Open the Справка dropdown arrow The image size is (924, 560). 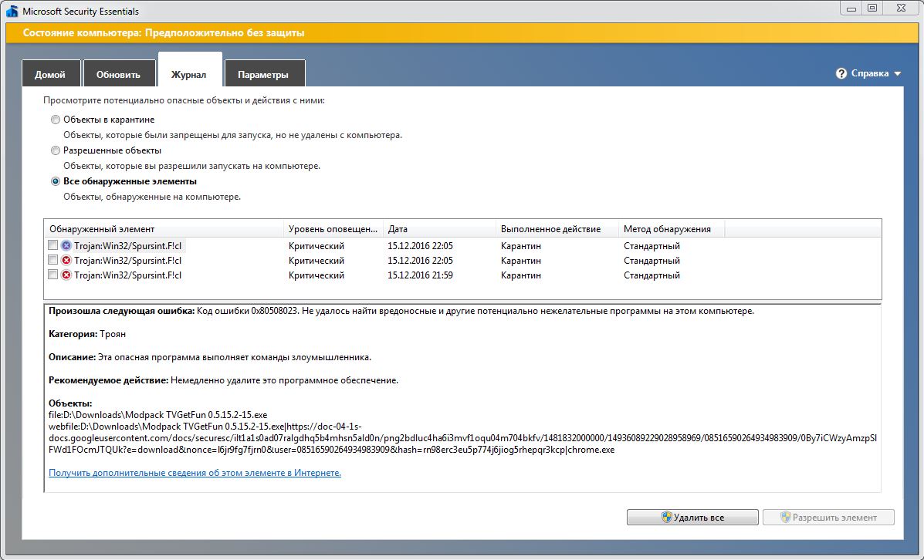click(898, 74)
